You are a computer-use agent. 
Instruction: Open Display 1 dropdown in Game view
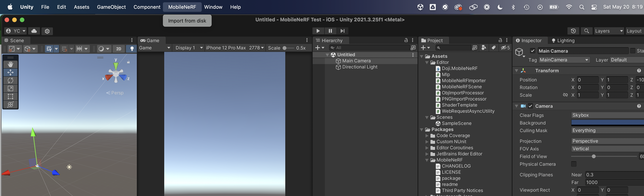[189, 48]
